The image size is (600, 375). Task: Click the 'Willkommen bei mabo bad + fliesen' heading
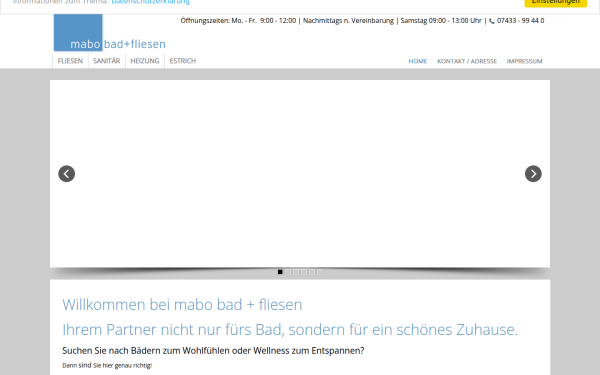[x=182, y=305]
